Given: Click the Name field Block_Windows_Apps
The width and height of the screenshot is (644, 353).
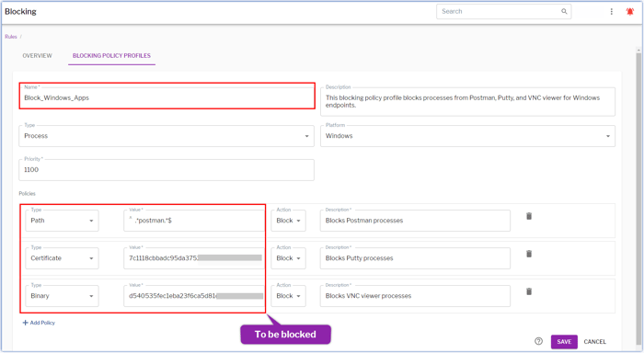Looking at the screenshot, I should tap(167, 97).
